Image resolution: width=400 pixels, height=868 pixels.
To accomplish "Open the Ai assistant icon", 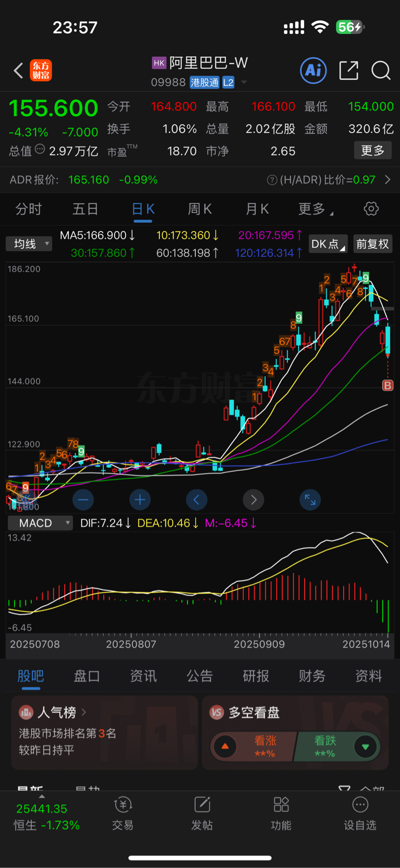I will 314,70.
